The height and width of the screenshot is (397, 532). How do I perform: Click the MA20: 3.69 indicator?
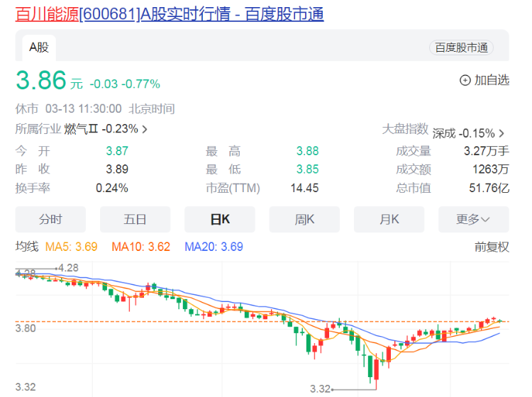click(x=214, y=247)
